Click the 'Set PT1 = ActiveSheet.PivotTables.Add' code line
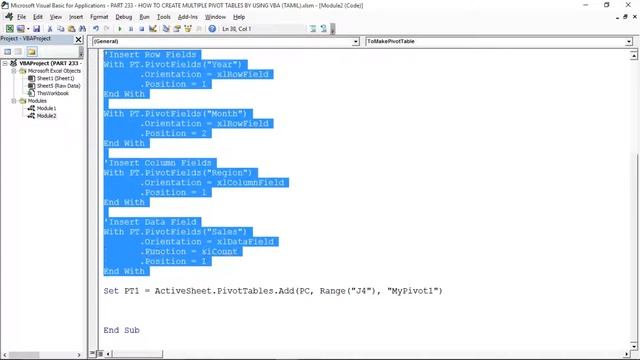Viewport: 640px width, 360px height. [273, 291]
